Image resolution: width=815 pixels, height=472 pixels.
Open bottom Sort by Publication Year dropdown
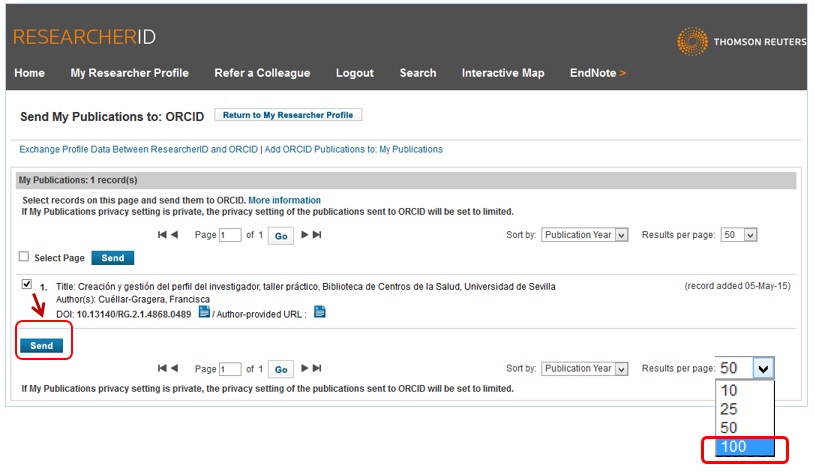click(x=585, y=369)
